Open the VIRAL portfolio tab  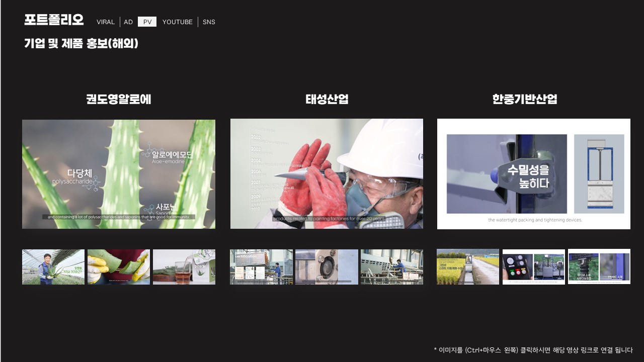pos(106,22)
